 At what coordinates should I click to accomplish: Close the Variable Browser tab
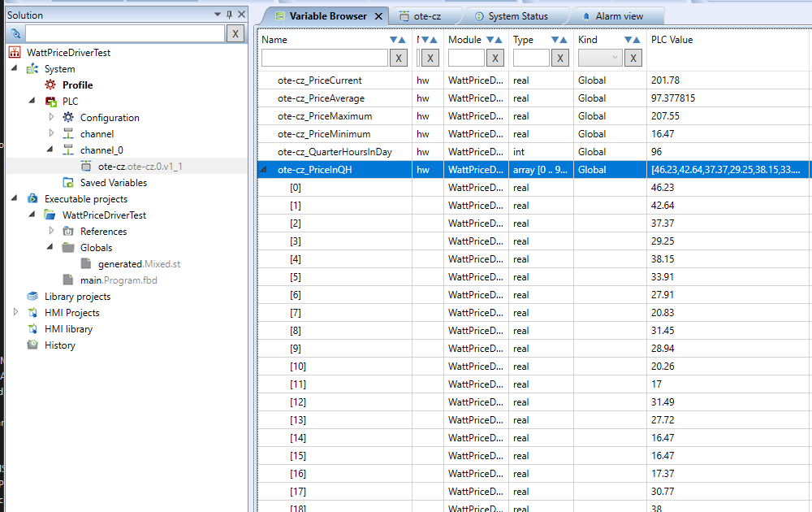(x=378, y=16)
